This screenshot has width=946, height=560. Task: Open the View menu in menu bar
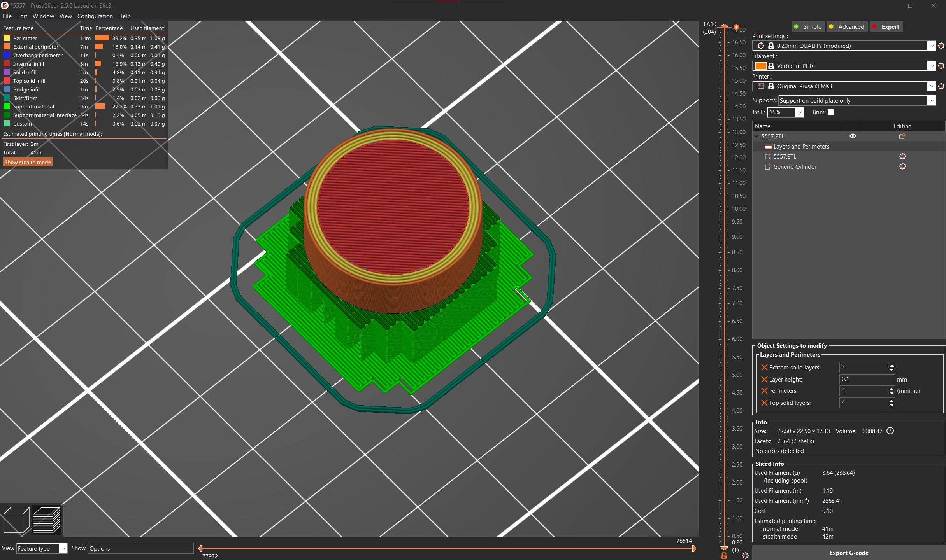pyautogui.click(x=65, y=16)
